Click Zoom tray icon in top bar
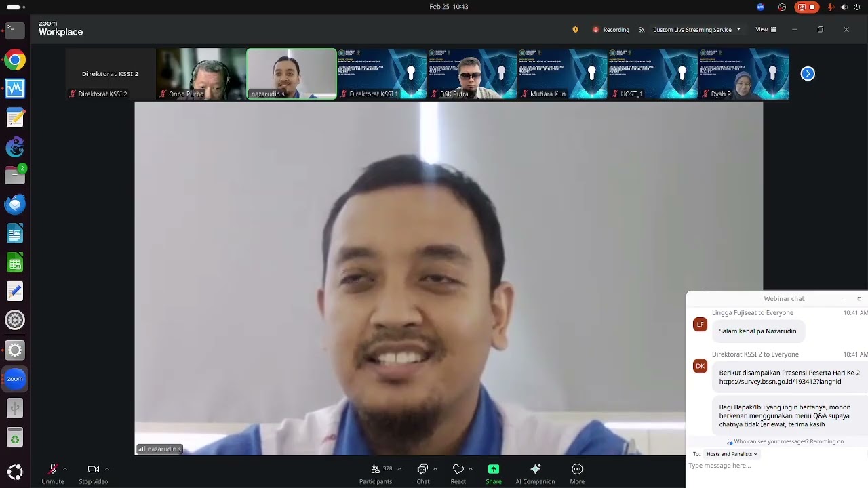This screenshot has height=488, width=868. [761, 7]
